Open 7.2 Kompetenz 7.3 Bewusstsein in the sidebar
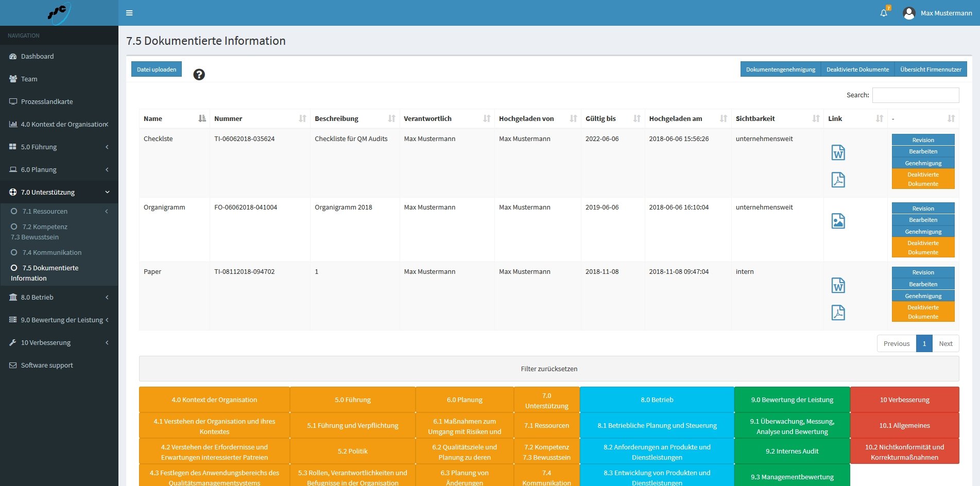The image size is (980, 486). click(x=59, y=232)
